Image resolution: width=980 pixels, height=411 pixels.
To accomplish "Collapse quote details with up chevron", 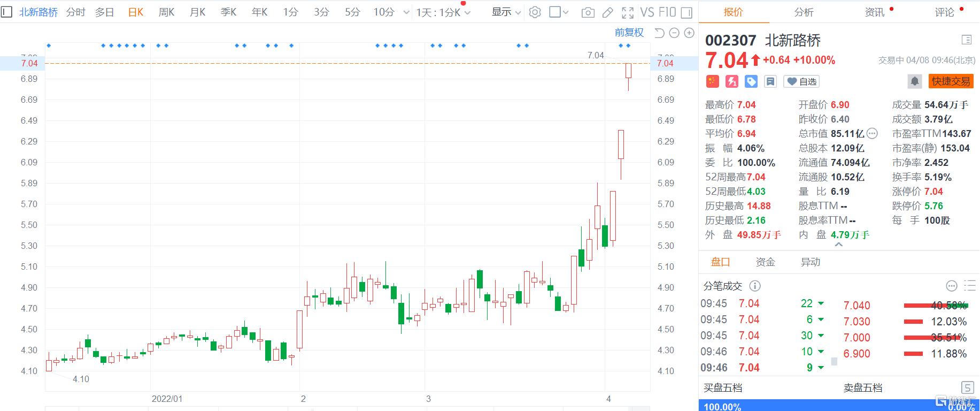I will click(x=839, y=245).
